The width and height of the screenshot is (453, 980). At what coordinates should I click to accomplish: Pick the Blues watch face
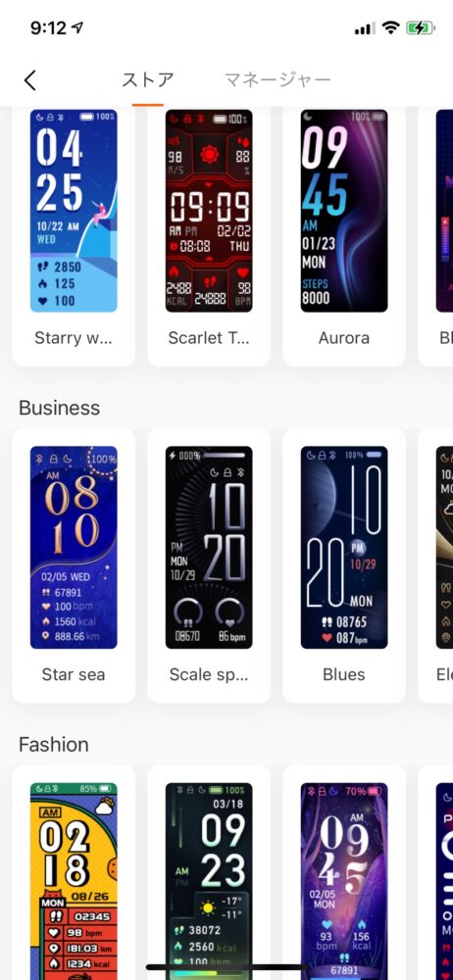click(x=344, y=547)
